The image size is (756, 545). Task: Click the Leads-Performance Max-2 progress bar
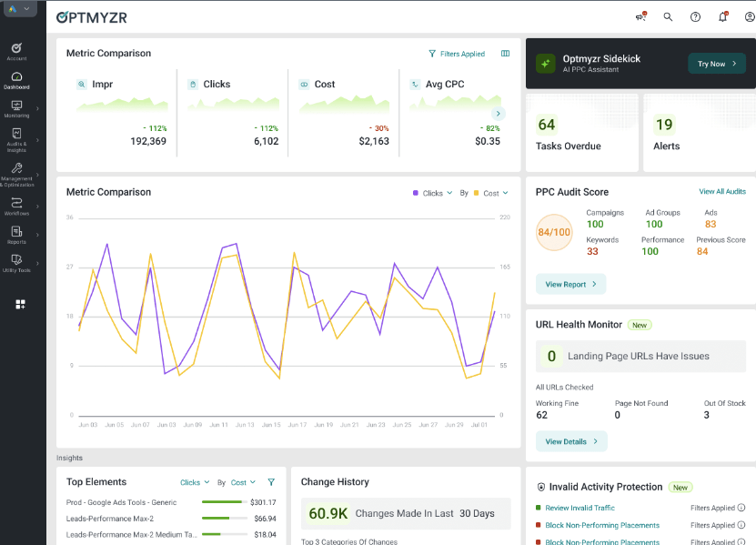coord(225,518)
